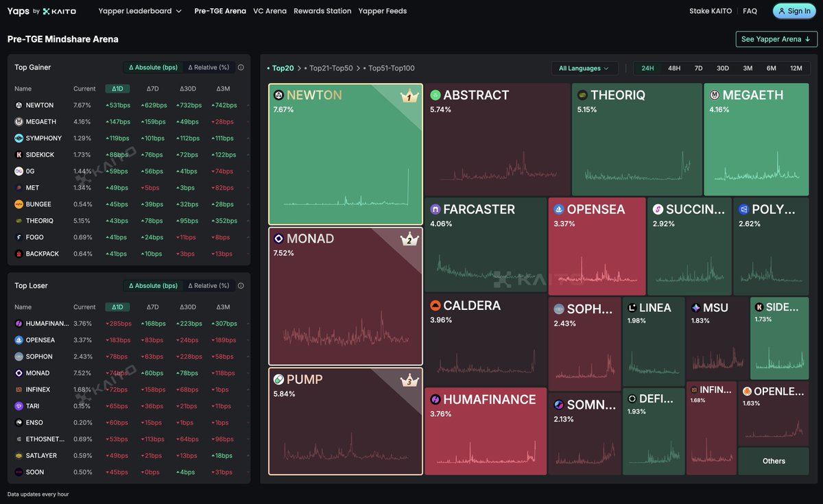This screenshot has height=504, width=823.
Task: Click the FARCASTER logo icon in treemap
Action: (435, 209)
